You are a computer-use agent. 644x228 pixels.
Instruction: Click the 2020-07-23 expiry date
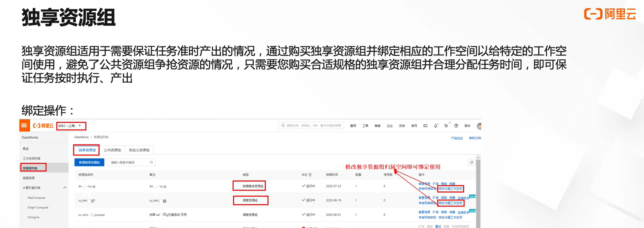333,186
